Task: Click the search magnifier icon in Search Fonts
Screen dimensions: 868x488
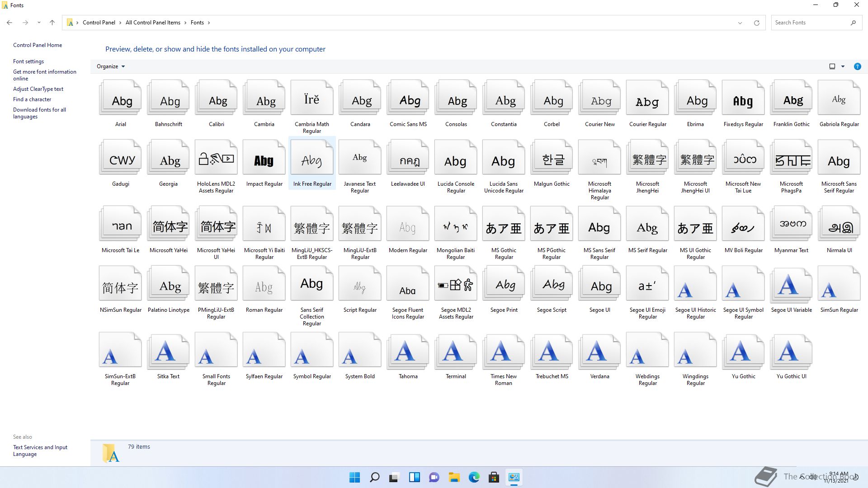Action: coord(853,23)
